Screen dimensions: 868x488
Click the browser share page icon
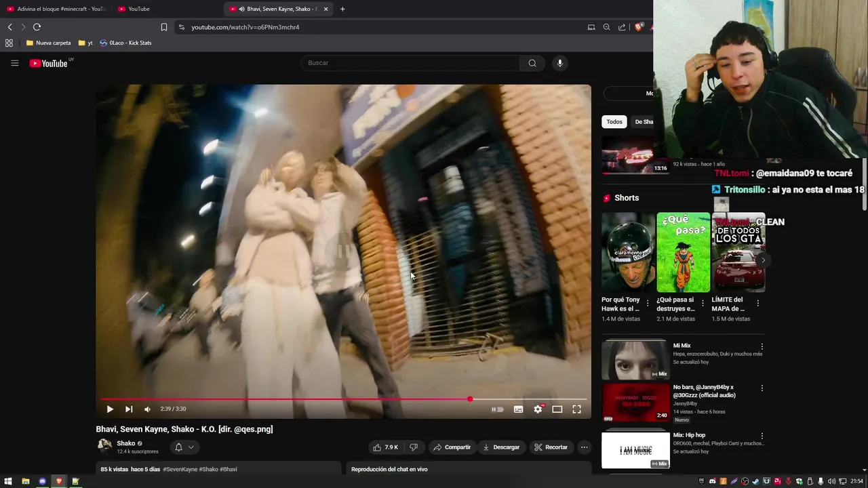(x=622, y=27)
